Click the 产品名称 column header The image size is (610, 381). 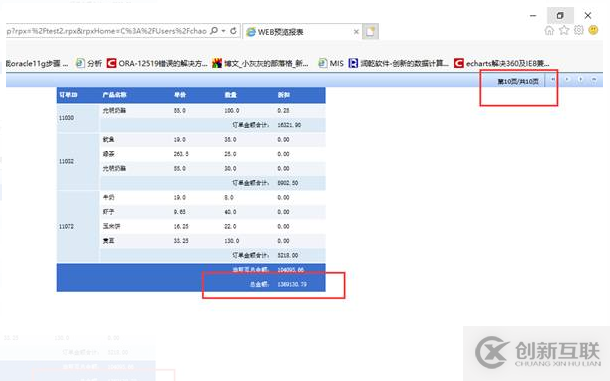114,95
